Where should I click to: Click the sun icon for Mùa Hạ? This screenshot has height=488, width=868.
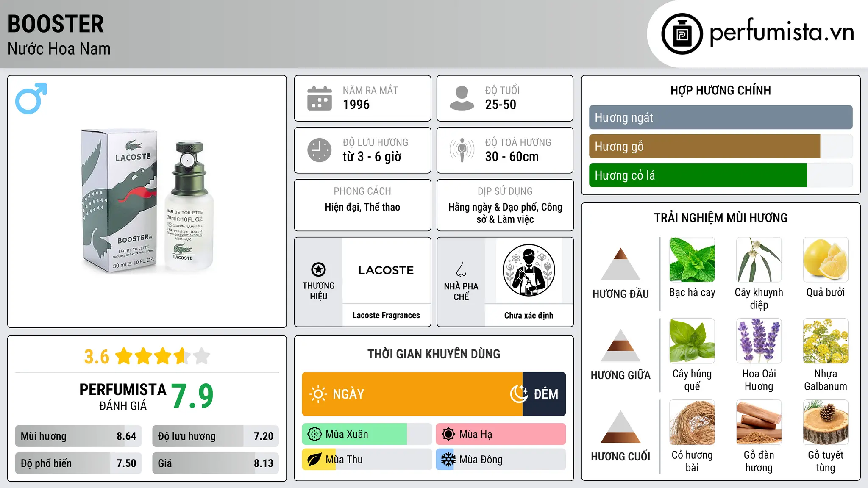click(448, 434)
